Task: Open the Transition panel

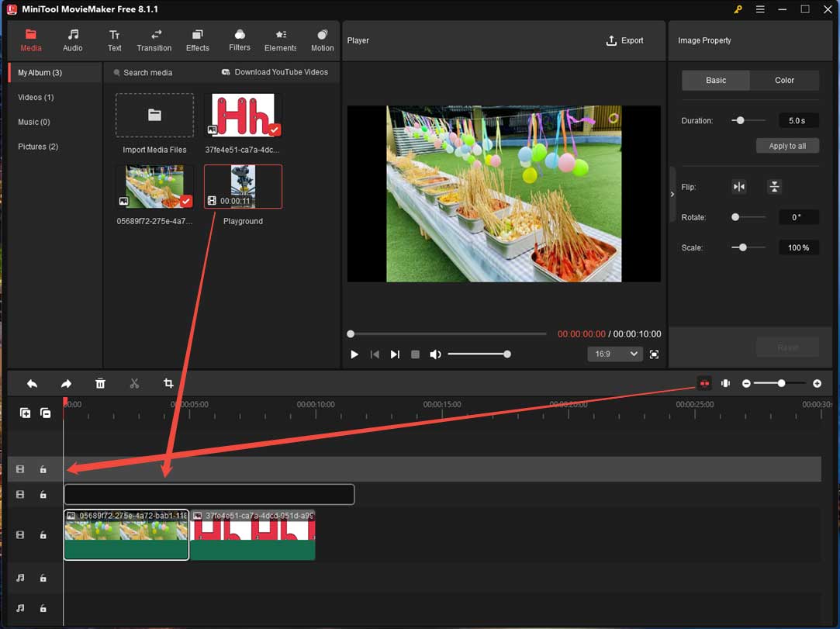Action: (x=154, y=40)
